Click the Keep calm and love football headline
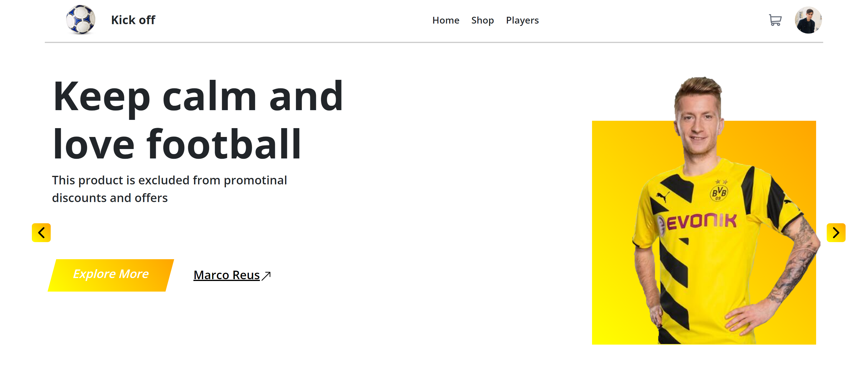Viewport: 868px width, 377px height. (x=198, y=120)
